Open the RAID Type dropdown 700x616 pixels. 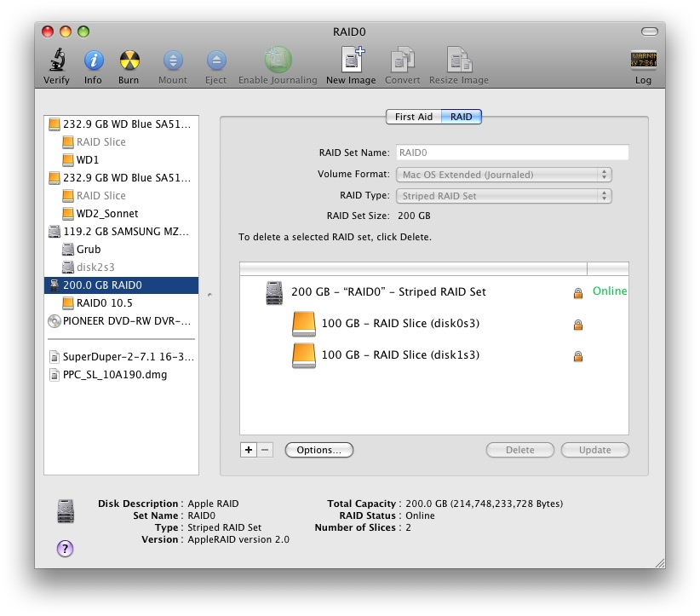(x=503, y=196)
